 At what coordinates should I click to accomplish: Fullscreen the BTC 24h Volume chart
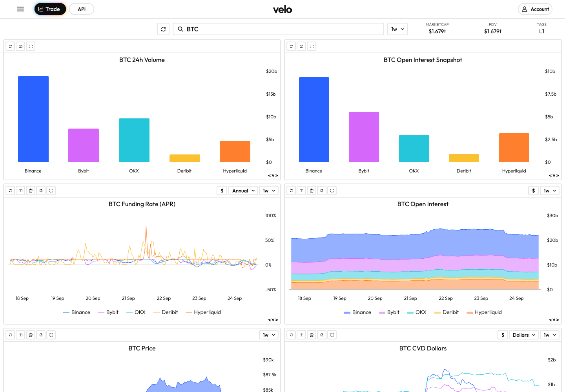click(x=31, y=46)
